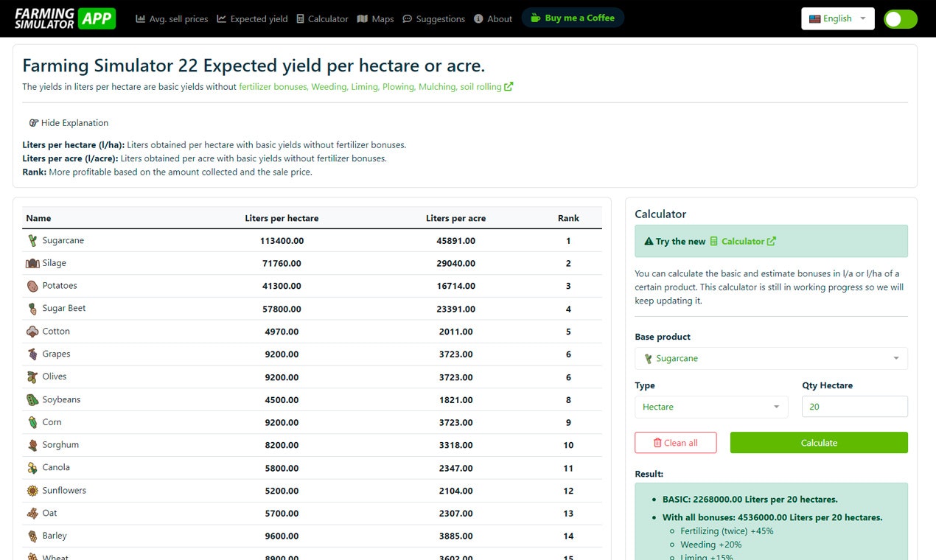Open the fertilizer bonuses, Weeding, Liming link

click(376, 86)
